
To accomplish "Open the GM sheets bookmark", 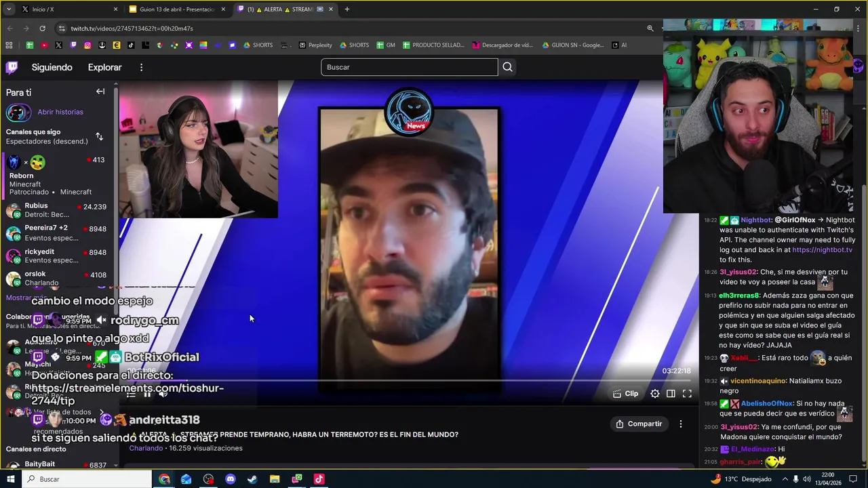I will point(384,45).
